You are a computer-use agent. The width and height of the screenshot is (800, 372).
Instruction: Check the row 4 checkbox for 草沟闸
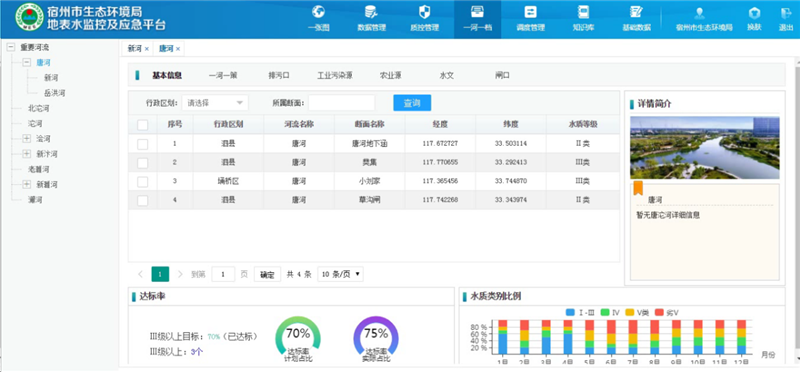coord(143,201)
